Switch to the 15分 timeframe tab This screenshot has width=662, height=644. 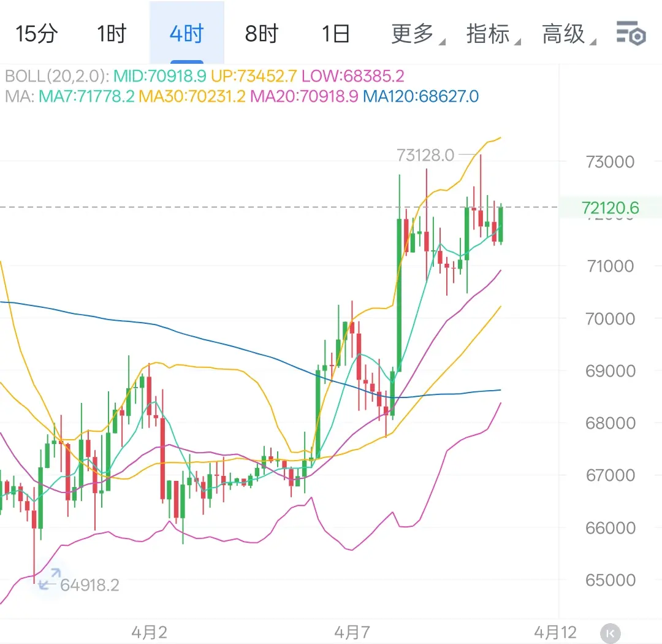[37, 34]
